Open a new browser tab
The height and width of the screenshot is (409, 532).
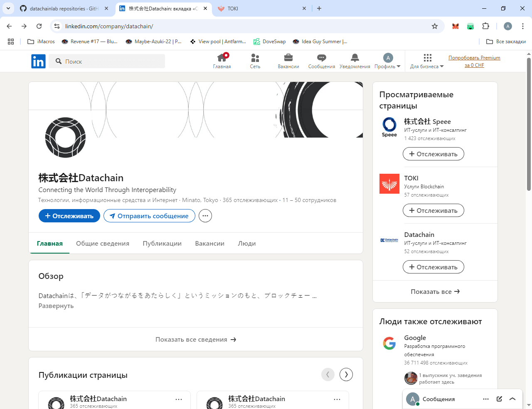point(319,8)
